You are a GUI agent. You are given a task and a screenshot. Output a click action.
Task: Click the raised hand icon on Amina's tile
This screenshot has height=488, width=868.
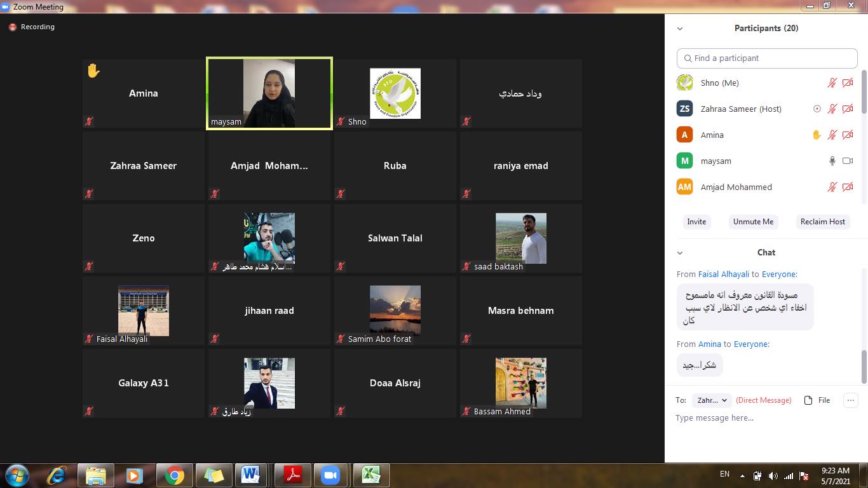pos(93,71)
